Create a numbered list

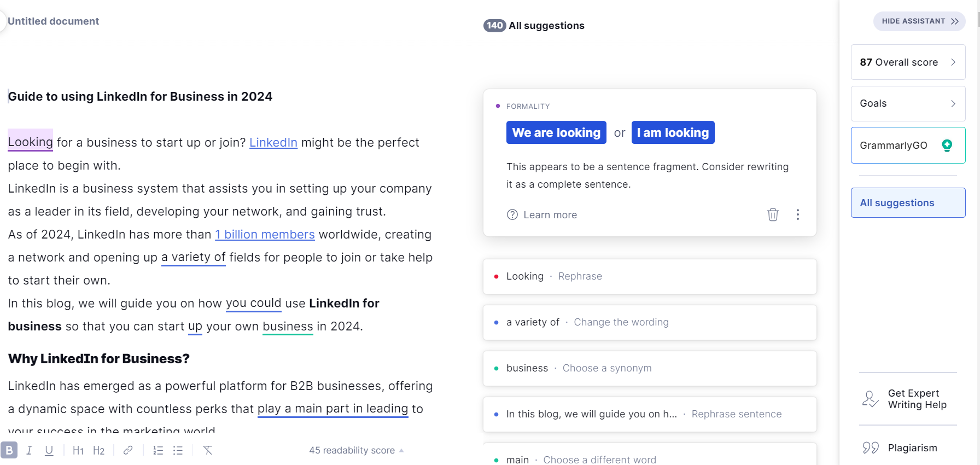(x=158, y=450)
